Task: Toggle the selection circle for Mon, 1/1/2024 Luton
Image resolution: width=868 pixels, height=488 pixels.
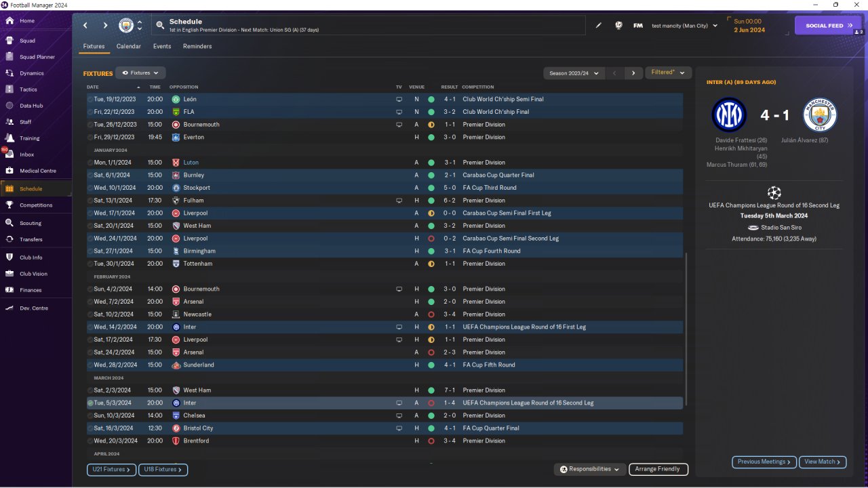Action: 90,163
